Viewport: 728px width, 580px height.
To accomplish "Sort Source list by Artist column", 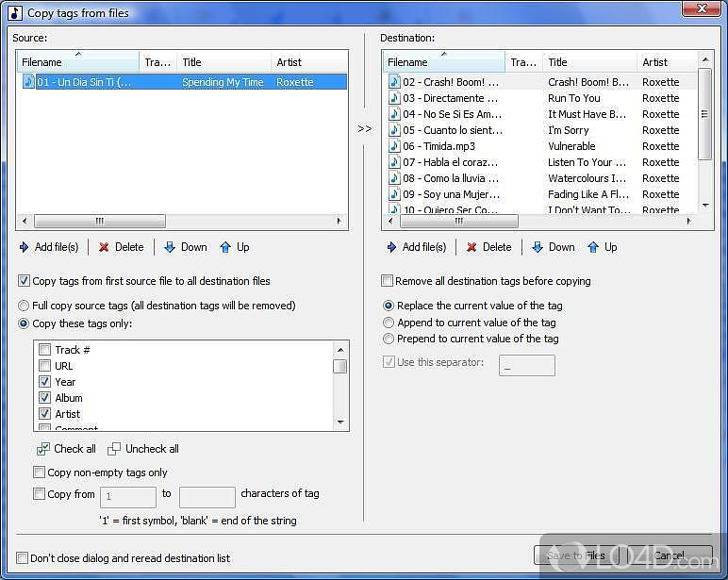I will click(x=308, y=61).
